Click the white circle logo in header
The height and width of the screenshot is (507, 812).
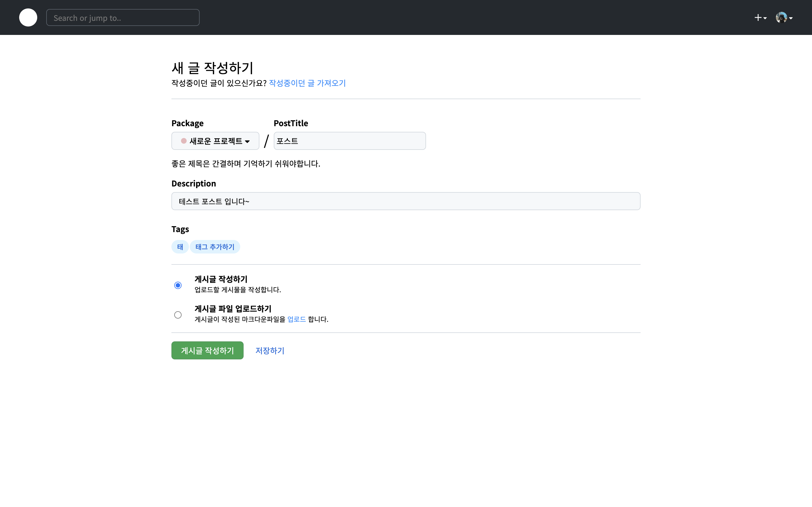(28, 17)
